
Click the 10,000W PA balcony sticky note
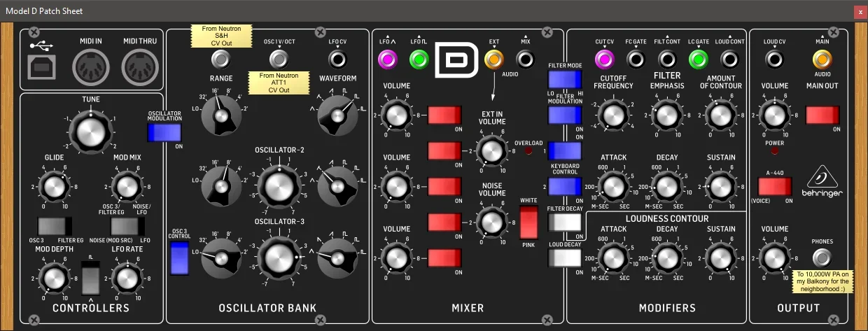[x=824, y=281]
